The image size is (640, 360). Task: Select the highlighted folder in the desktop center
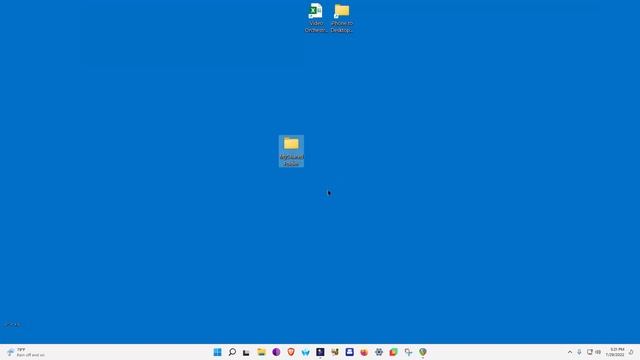click(x=291, y=151)
